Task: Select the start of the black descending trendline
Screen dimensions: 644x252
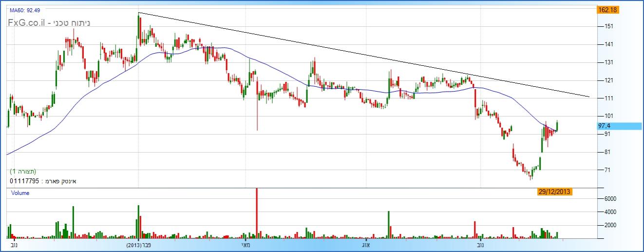Action: [139, 13]
